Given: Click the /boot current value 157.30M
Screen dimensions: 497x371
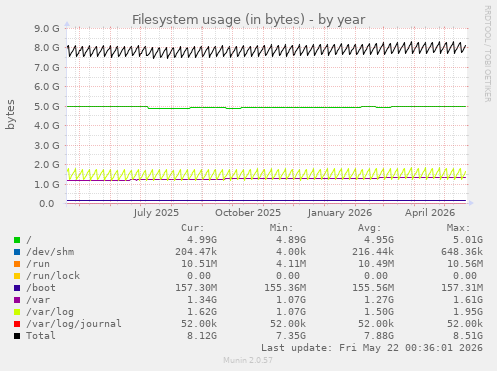Looking at the screenshot, I should click(196, 288).
